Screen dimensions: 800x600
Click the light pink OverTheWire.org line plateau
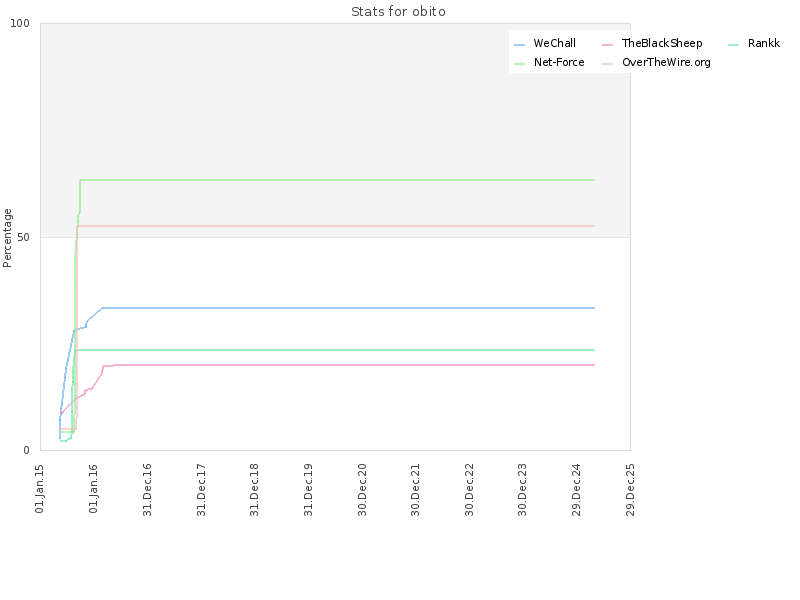tap(336, 226)
